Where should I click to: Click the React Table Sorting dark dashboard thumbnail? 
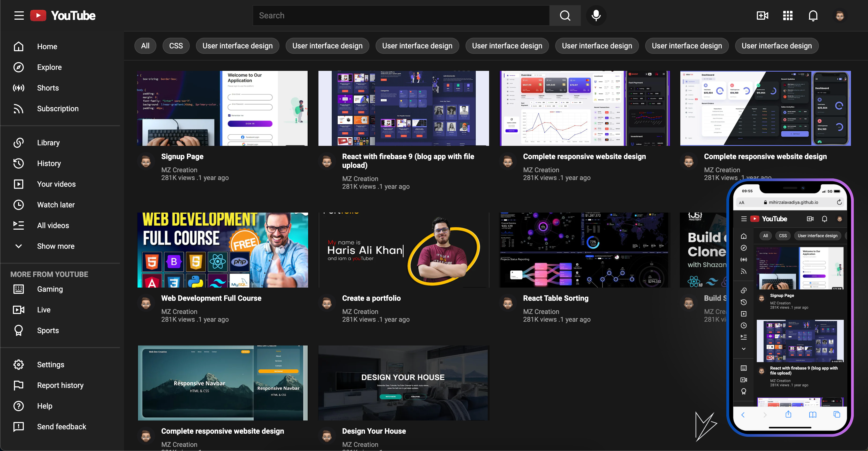coord(585,250)
